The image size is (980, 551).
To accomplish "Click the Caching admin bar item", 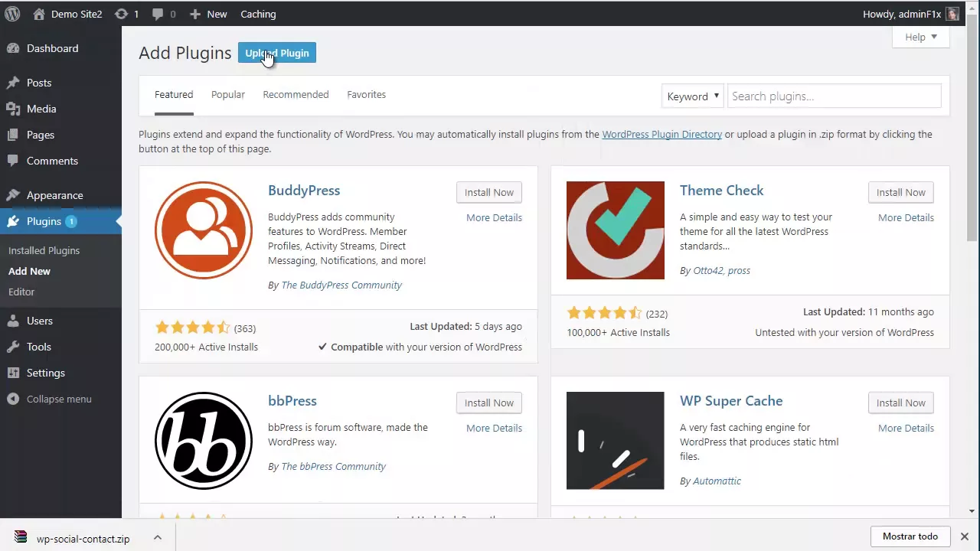I will point(258,14).
